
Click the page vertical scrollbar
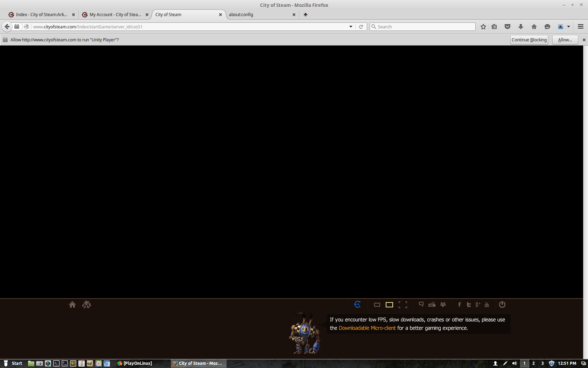(586, 202)
